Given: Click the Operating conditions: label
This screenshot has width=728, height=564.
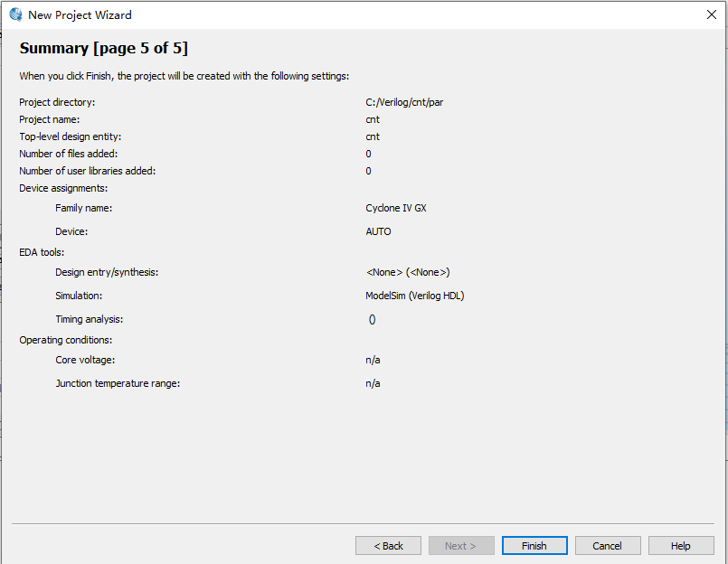Looking at the screenshot, I should [65, 340].
